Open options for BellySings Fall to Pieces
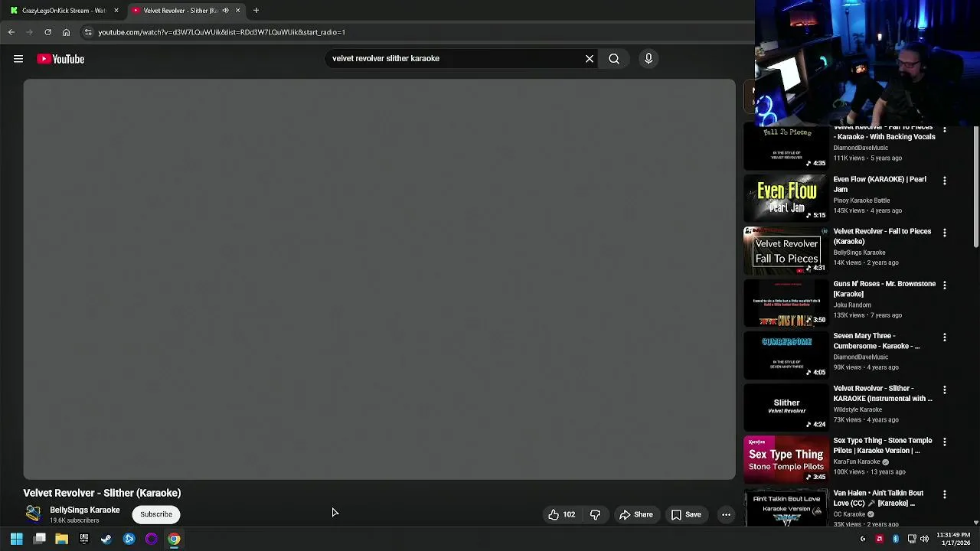 944,233
